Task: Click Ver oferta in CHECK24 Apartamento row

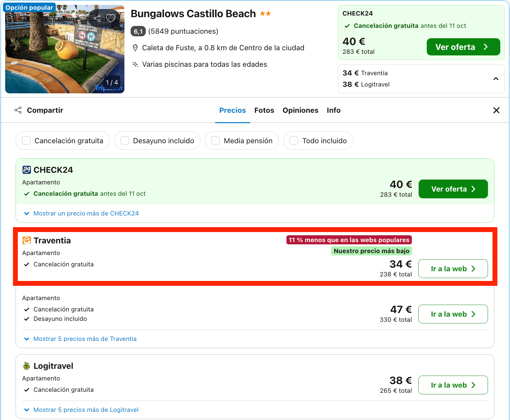Action: pyautogui.click(x=453, y=189)
